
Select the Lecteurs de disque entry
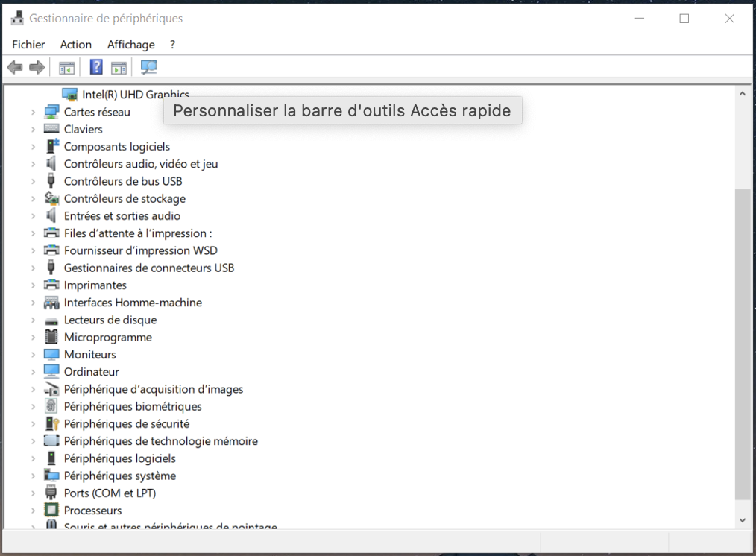[110, 320]
